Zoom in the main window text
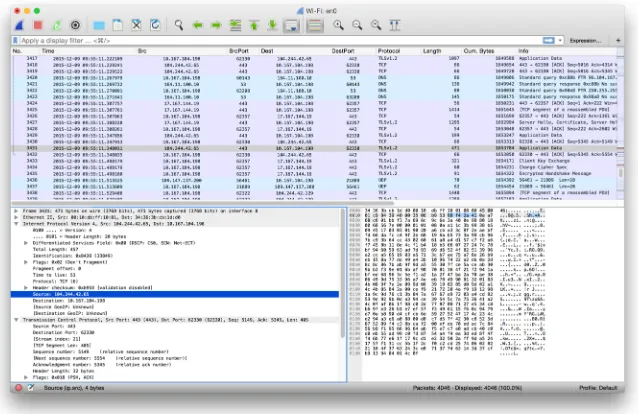The width and height of the screenshot is (638, 414). tap(338, 25)
